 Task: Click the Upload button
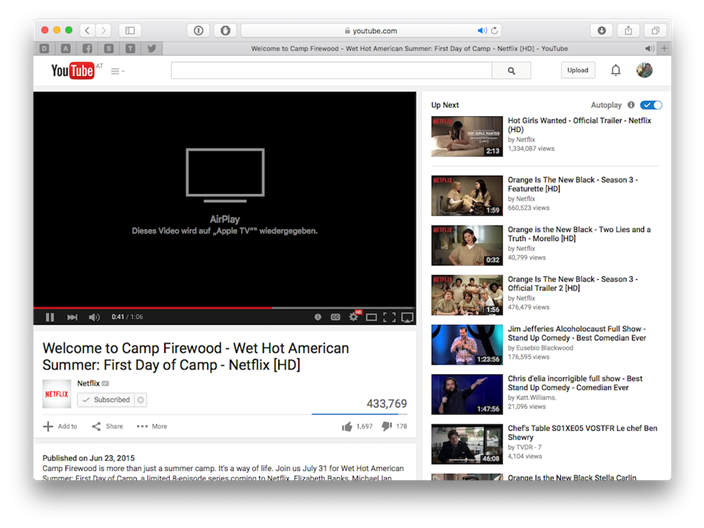click(578, 70)
